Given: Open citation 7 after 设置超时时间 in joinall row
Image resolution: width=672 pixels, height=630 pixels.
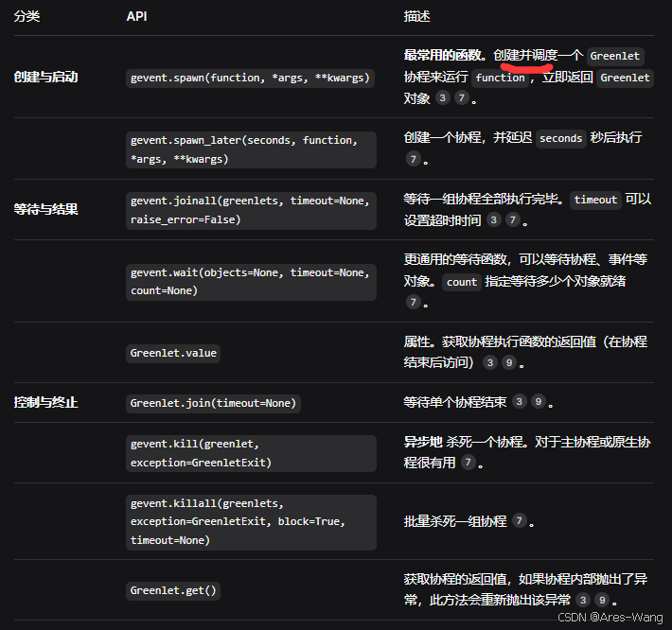Looking at the screenshot, I should [513, 220].
